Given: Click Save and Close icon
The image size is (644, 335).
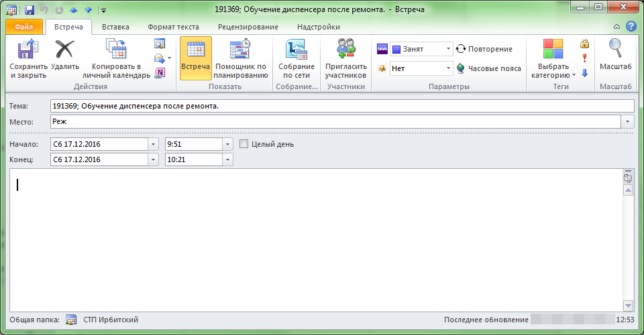Looking at the screenshot, I should [x=28, y=58].
